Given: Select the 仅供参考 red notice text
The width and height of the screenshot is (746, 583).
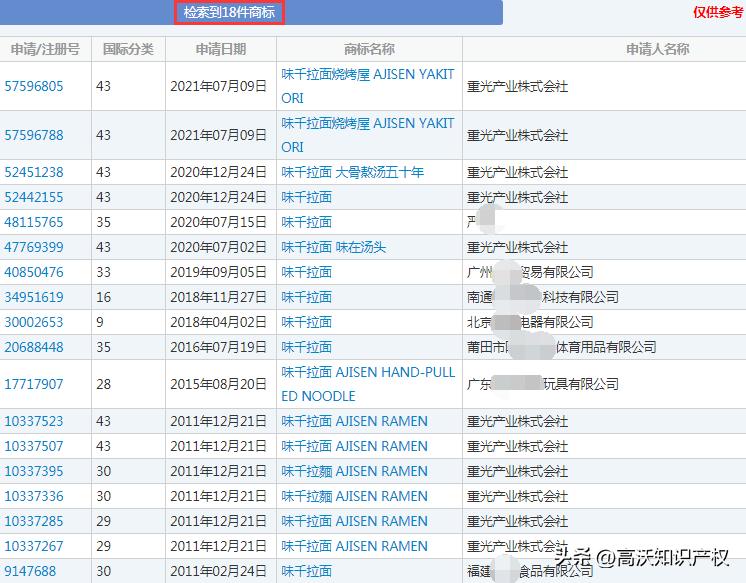Looking at the screenshot, I should pos(718,12).
